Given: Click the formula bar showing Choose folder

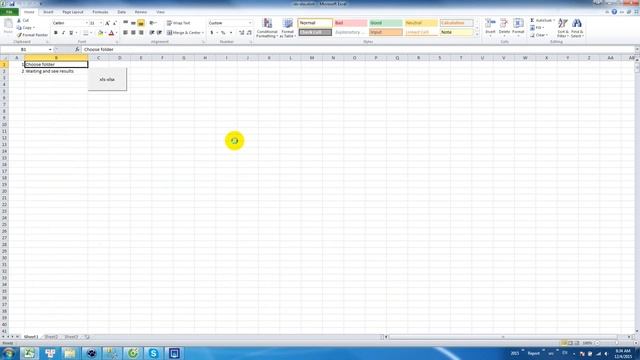Looking at the screenshot, I should (x=358, y=49).
